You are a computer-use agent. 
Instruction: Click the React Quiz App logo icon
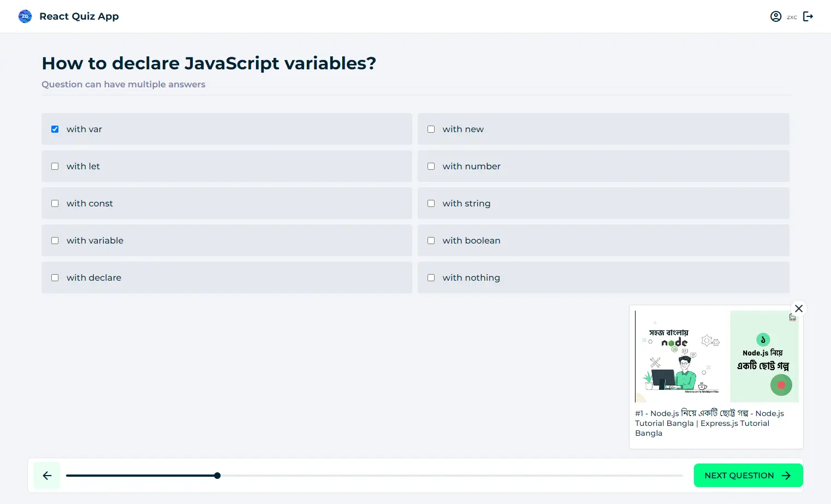[25, 16]
